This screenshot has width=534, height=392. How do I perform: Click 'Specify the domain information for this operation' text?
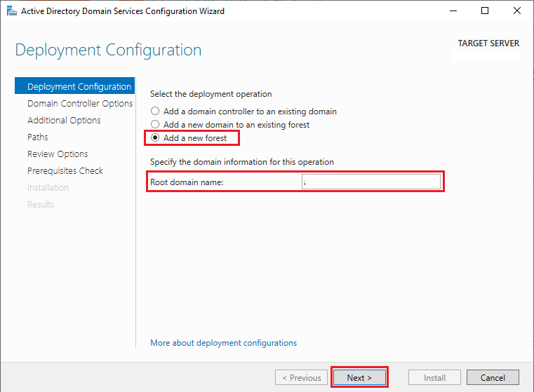click(x=242, y=161)
